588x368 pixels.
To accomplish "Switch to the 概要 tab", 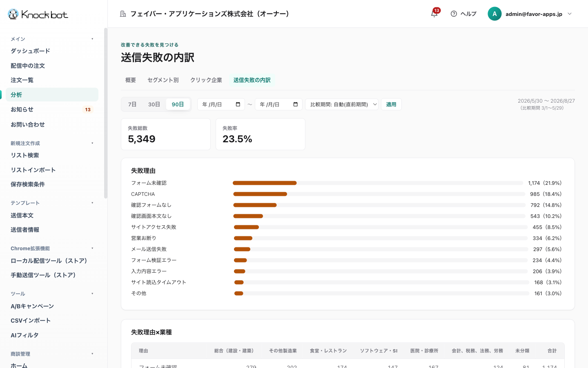I will point(131,80).
